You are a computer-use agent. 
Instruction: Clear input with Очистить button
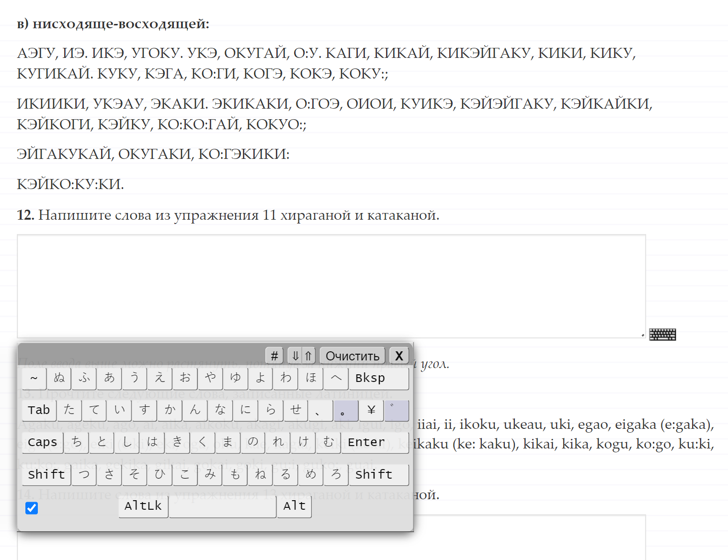[353, 356]
